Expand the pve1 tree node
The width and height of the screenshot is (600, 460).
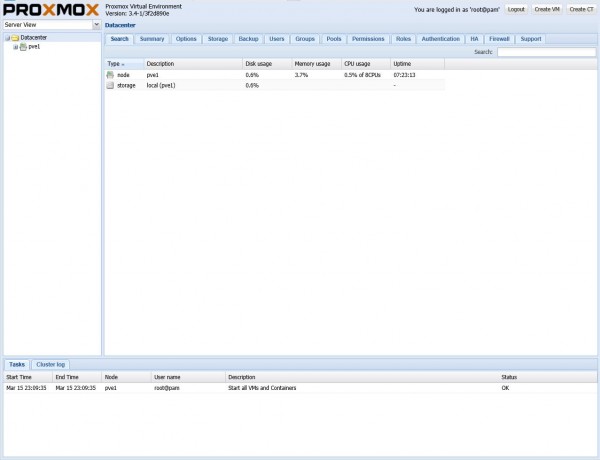pyautogui.click(x=16, y=47)
